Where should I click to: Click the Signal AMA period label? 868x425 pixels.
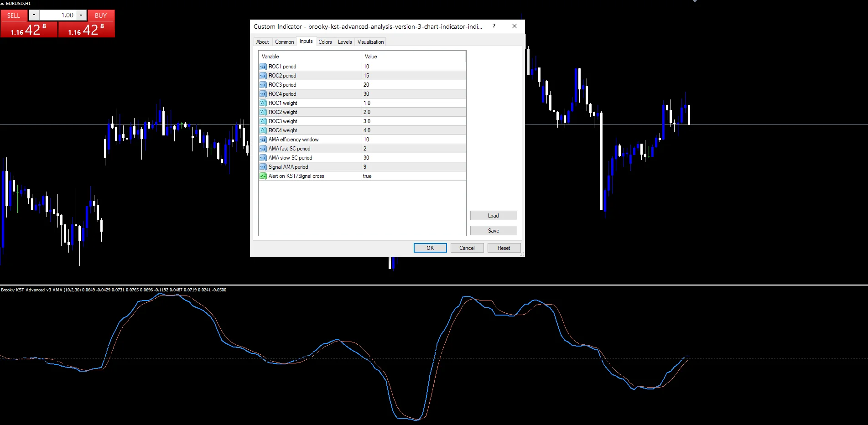click(x=288, y=167)
